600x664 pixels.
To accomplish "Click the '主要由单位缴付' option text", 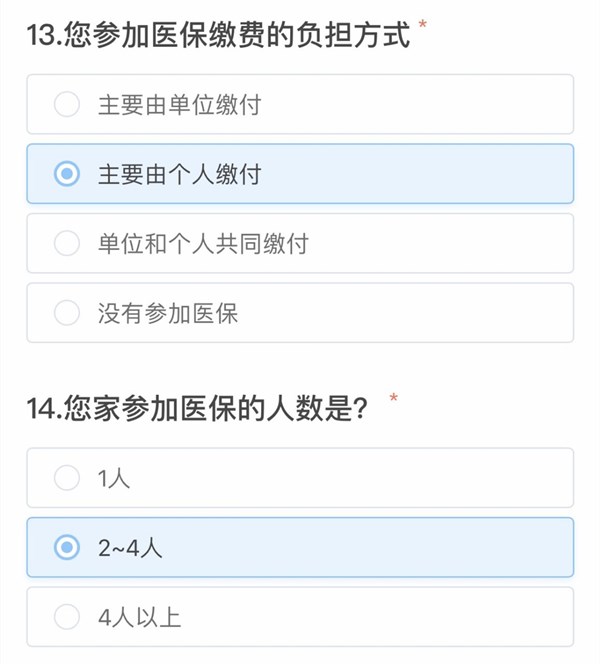I will 179,104.
